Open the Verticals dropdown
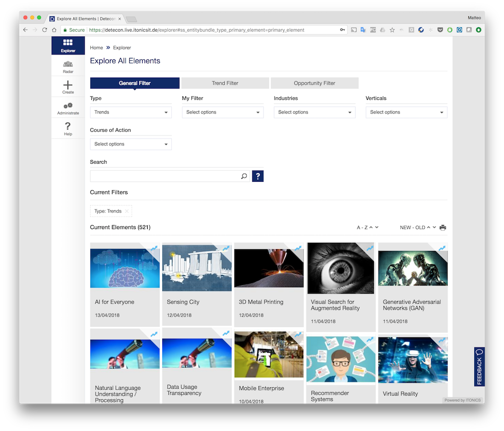 pyautogui.click(x=407, y=112)
